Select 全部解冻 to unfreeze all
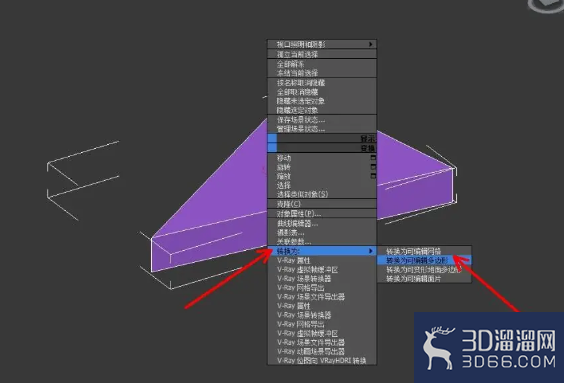 click(322, 64)
